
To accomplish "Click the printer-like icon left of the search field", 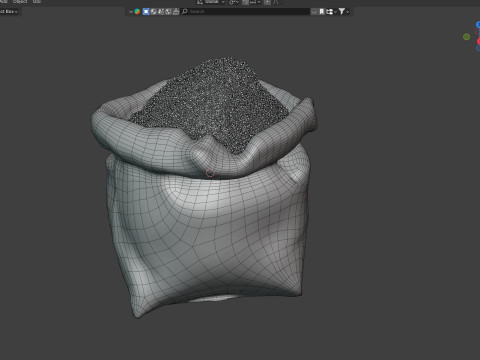I will coord(176,12).
